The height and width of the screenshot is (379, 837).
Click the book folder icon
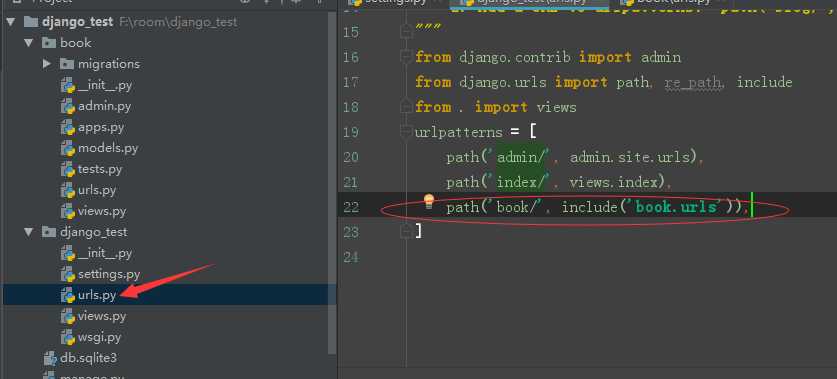[x=49, y=43]
